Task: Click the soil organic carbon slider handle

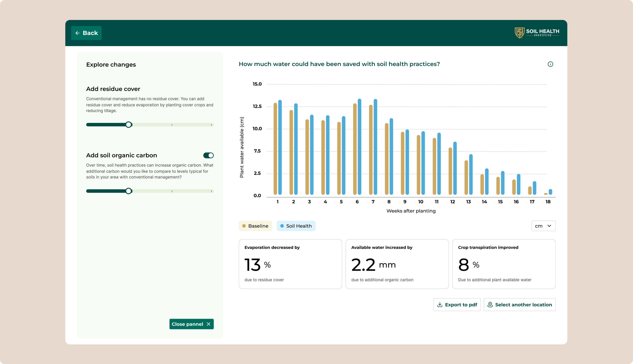Action: tap(128, 191)
